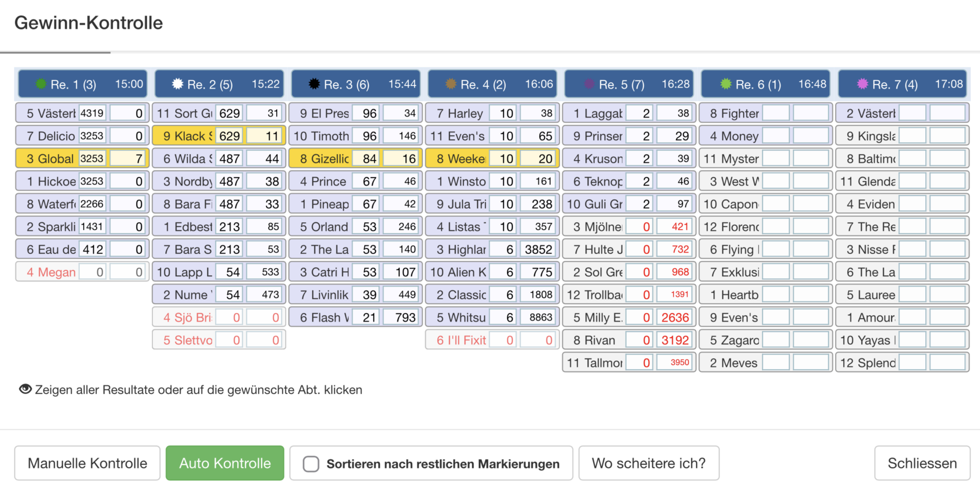Click the Manuelle Kontrolle button
980x488 pixels.
[x=87, y=463]
